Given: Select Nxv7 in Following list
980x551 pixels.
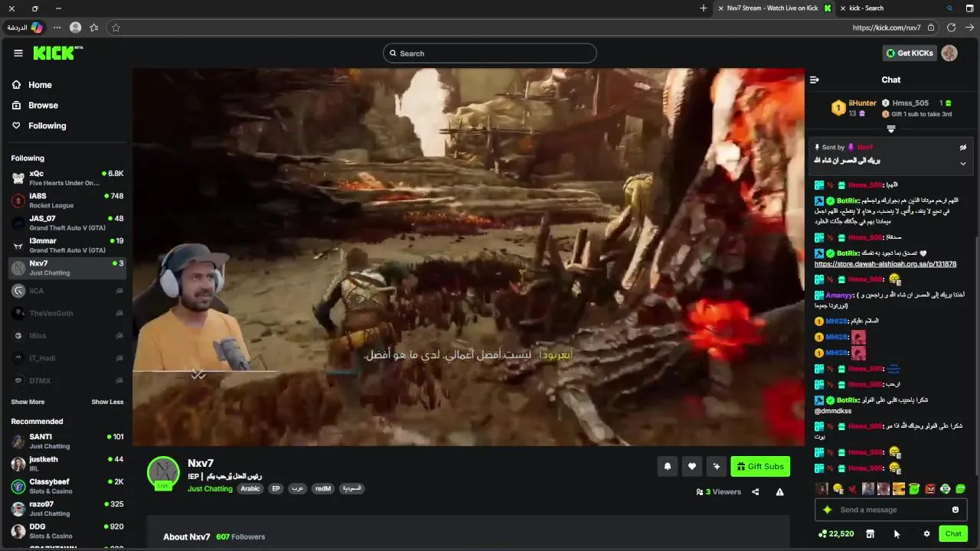Looking at the screenshot, I should 67,268.
